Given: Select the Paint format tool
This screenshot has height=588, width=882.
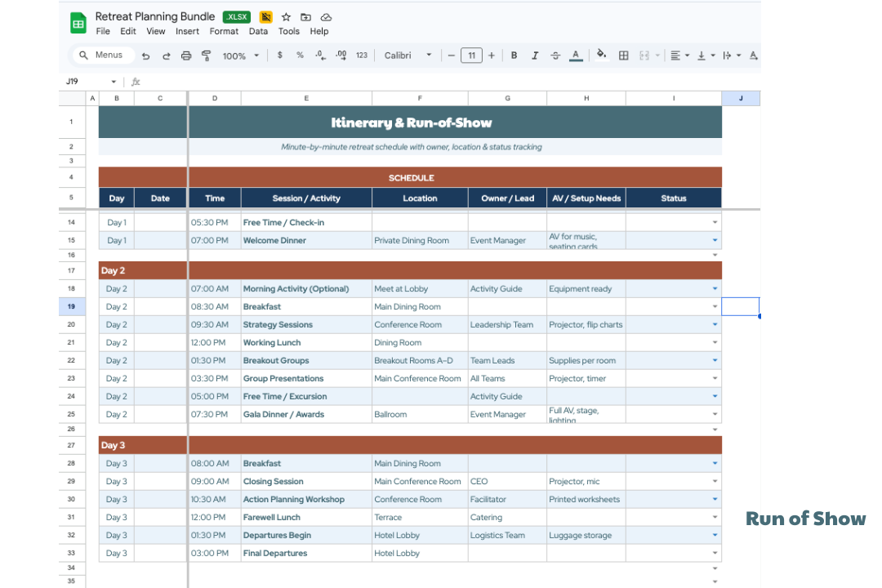Looking at the screenshot, I should (205, 56).
